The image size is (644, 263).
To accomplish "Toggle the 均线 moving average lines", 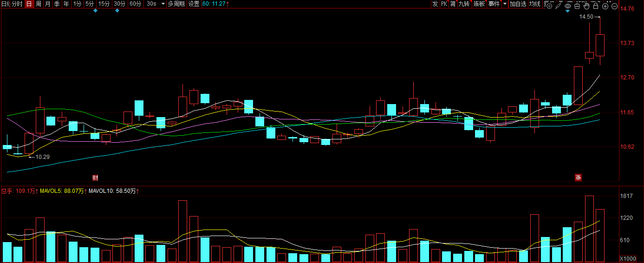I will pyautogui.click(x=535, y=4).
